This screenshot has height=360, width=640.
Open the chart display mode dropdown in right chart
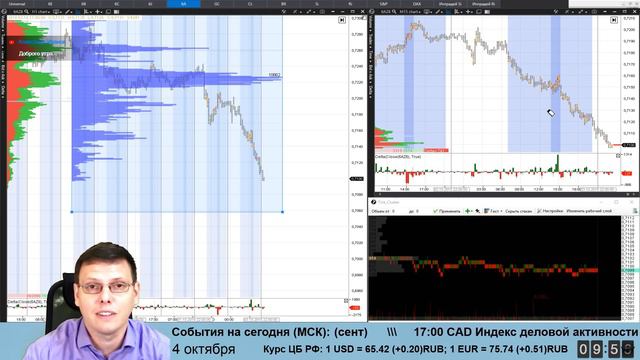[427, 11]
